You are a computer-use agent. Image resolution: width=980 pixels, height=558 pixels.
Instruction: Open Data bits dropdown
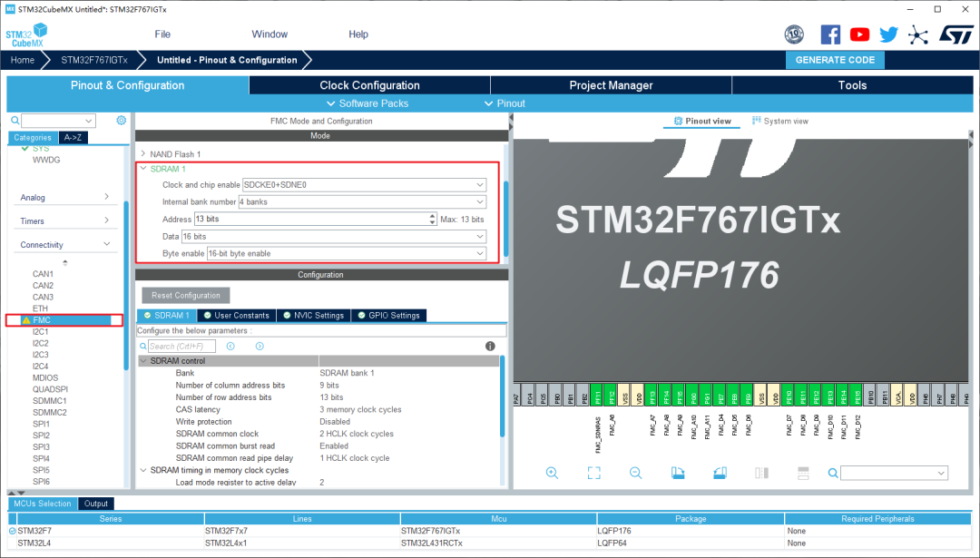click(x=480, y=237)
